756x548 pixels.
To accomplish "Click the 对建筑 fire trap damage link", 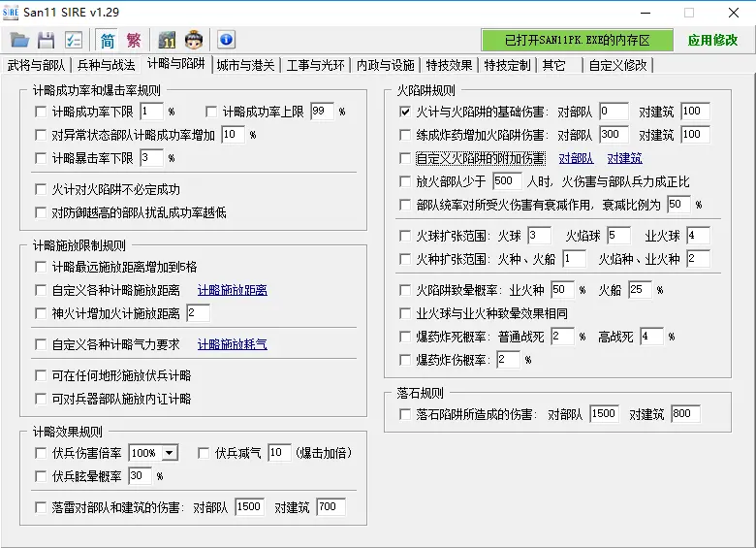I will click(x=624, y=158).
